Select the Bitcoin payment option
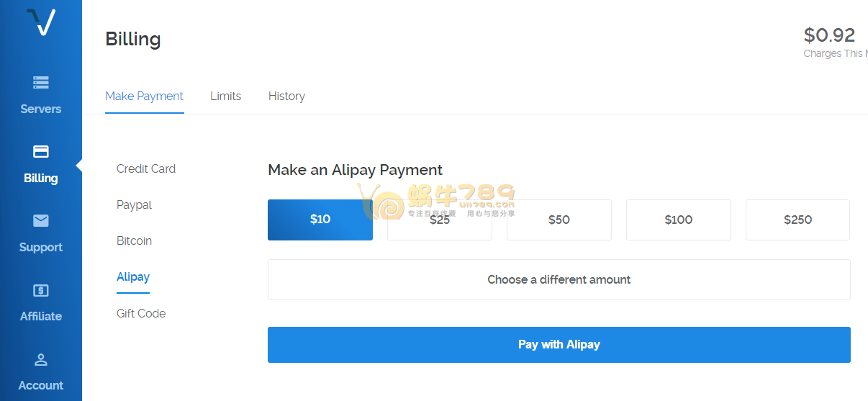868x401 pixels. pos(135,240)
